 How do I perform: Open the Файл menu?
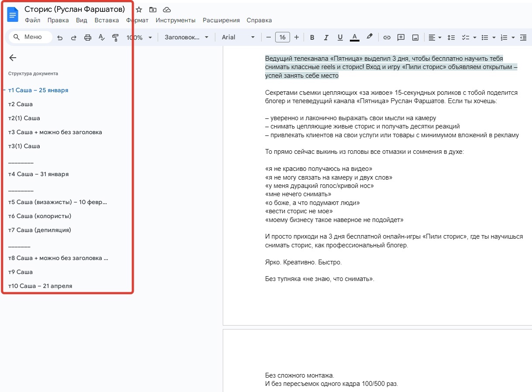click(x=33, y=20)
